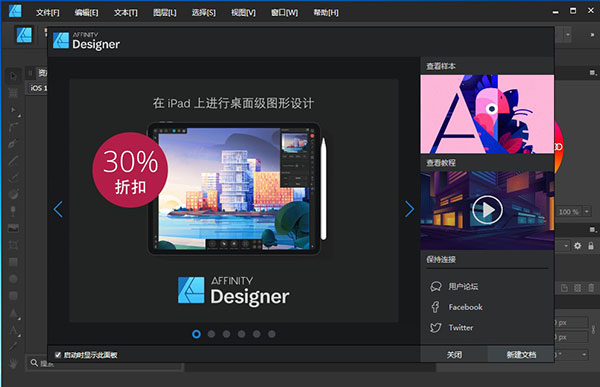Open the 文本[T] menu
The image size is (600, 387).
click(126, 13)
